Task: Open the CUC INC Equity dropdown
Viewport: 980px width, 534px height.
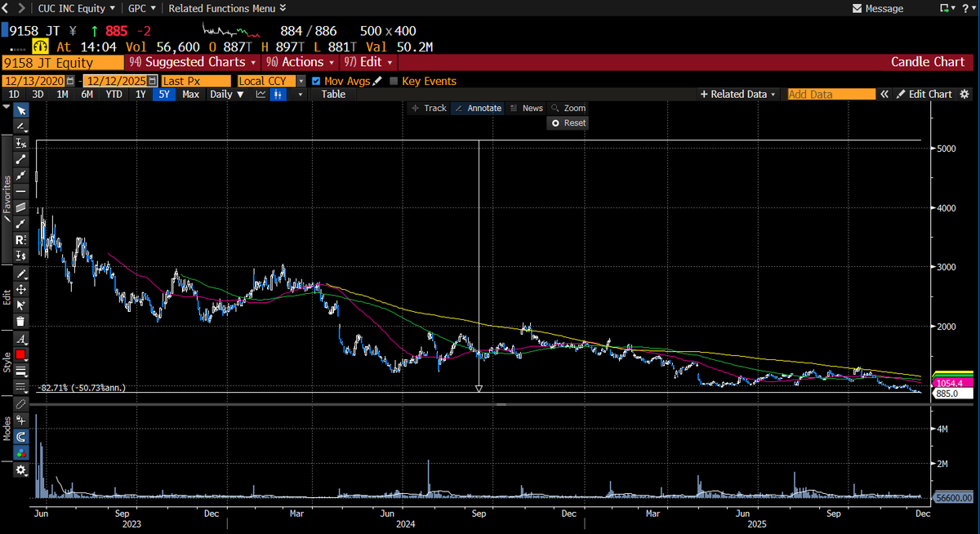Action: 78,8
